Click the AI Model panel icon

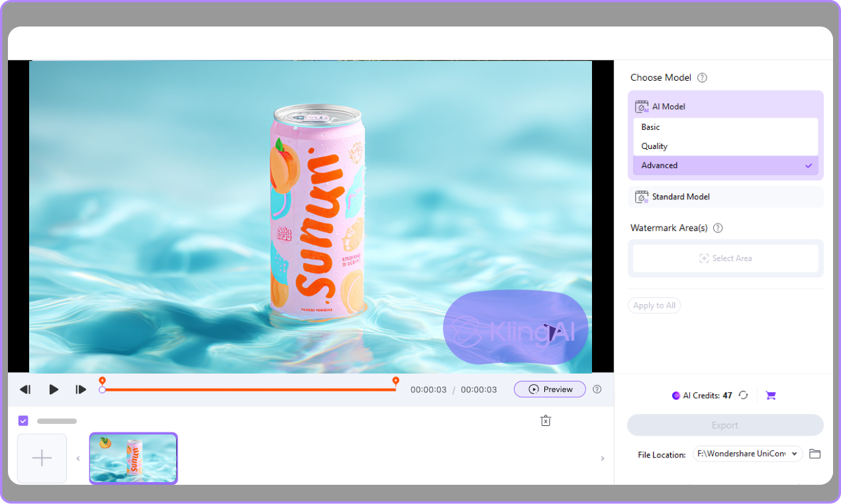click(641, 105)
